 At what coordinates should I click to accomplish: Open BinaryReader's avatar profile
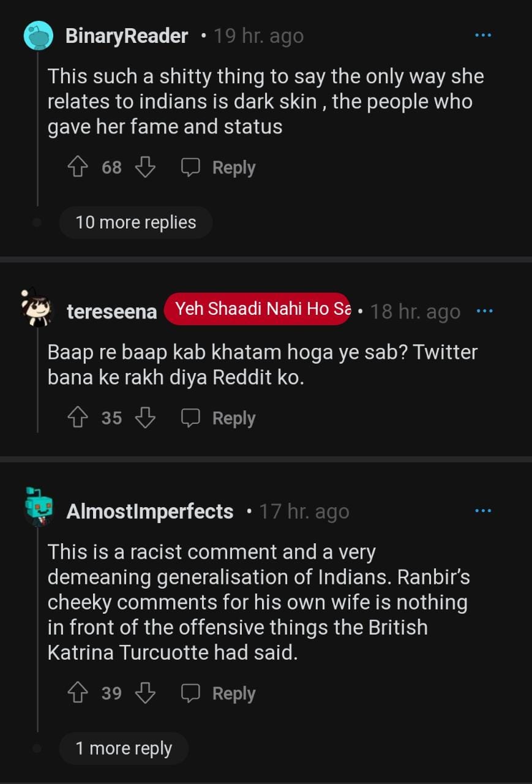point(38,36)
